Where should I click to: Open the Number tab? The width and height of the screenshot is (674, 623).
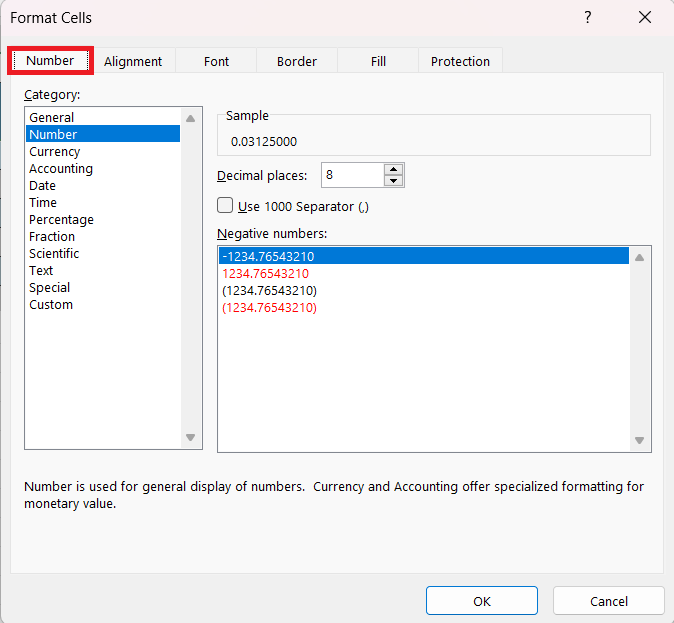tap(50, 61)
